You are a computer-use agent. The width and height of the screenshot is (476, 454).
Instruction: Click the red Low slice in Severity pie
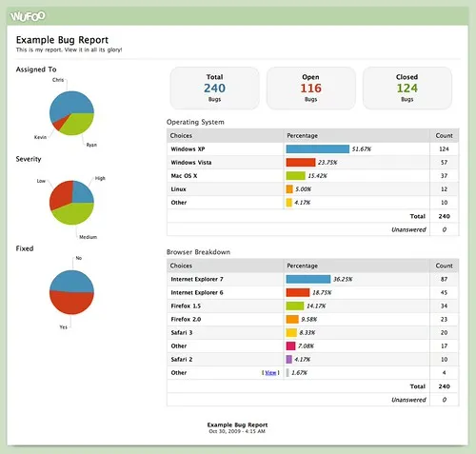(60, 193)
